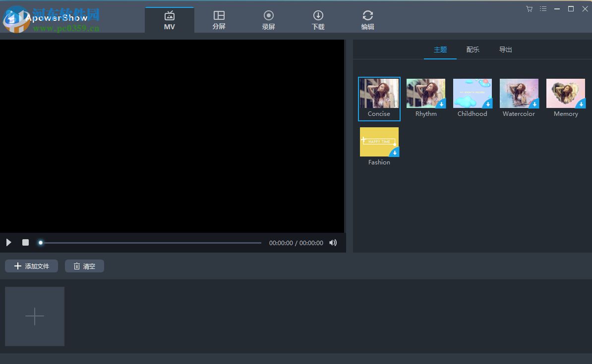The height and width of the screenshot is (364, 592).
Task: Switch to the 配乐 music tab
Action: click(473, 50)
